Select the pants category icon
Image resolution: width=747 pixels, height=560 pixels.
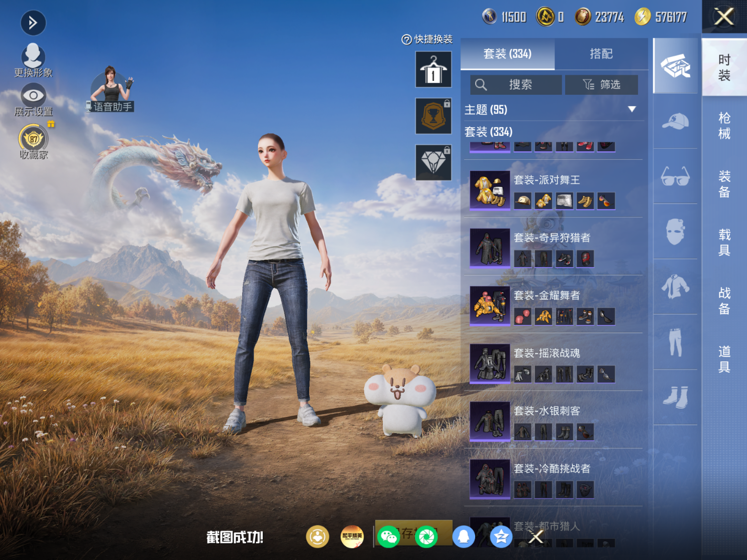pyautogui.click(x=675, y=342)
